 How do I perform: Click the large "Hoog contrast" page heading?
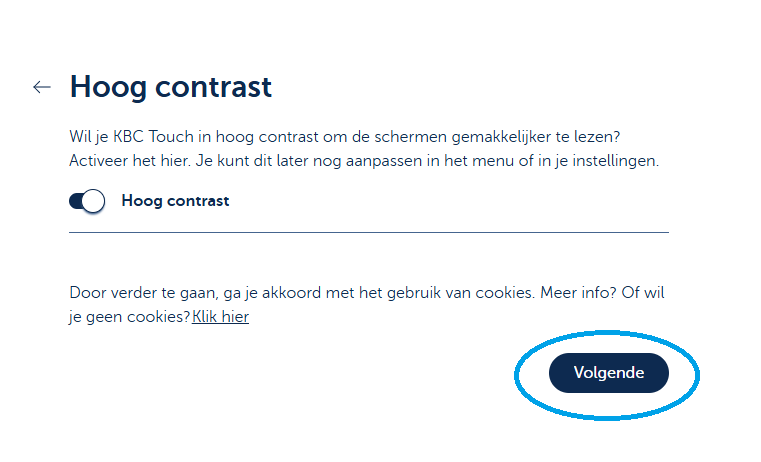pos(170,87)
